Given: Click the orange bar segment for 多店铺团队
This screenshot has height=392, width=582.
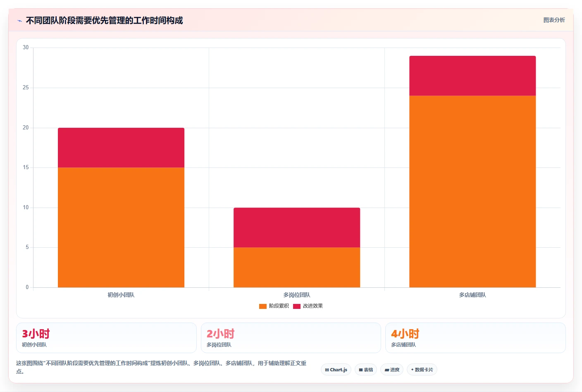Looking at the screenshot, I should 472,191.
